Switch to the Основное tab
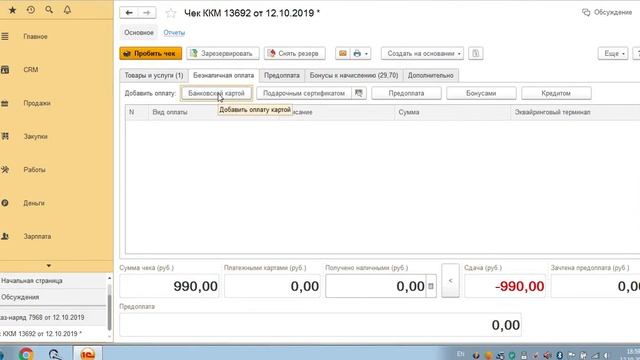 point(139,33)
